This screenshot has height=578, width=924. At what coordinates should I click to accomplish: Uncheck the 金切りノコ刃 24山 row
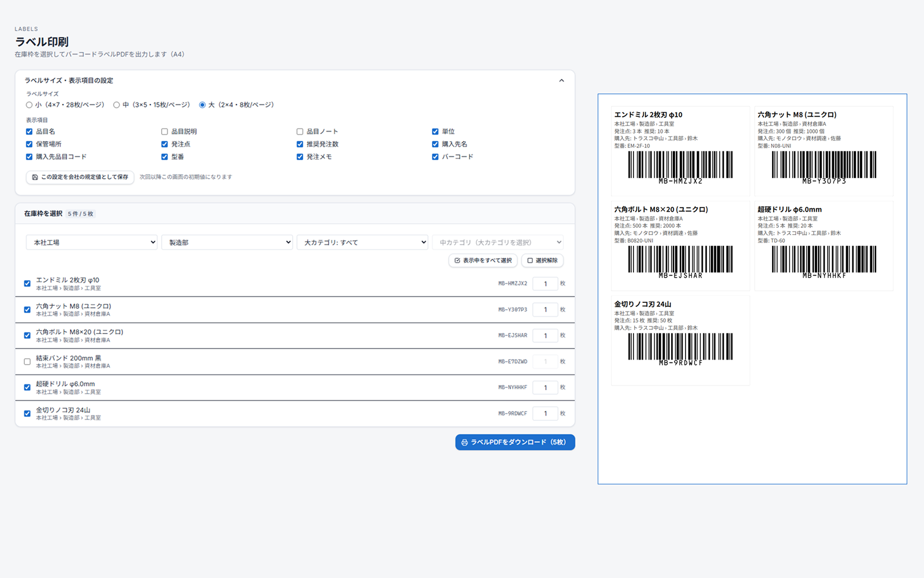(27, 414)
